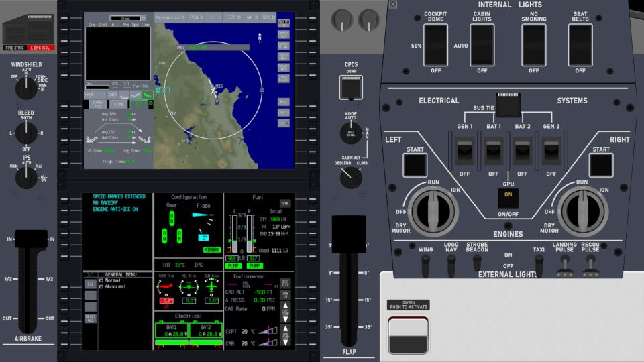
Task: Click the RESET ALL button
Action: click(91, 318)
